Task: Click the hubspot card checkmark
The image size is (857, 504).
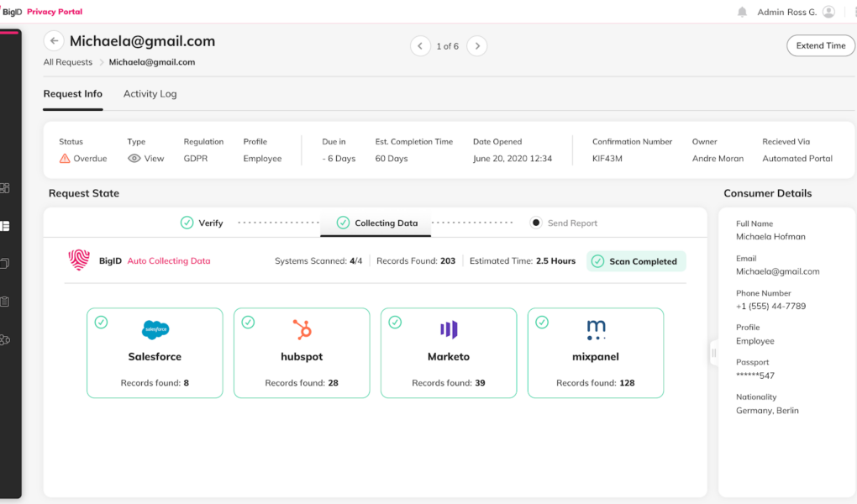Action: pos(248,323)
